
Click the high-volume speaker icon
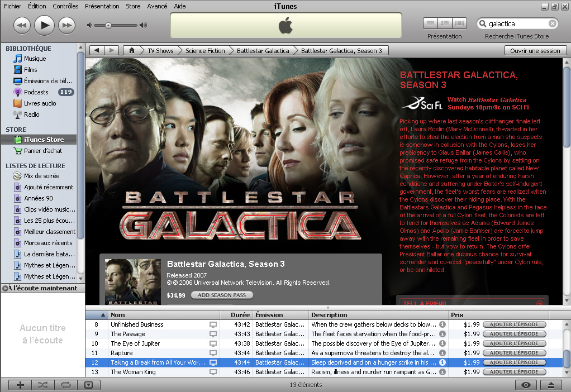144,25
